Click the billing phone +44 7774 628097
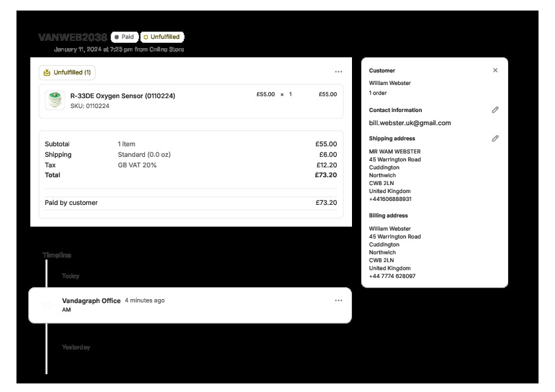The image size is (555, 392). 392,276
